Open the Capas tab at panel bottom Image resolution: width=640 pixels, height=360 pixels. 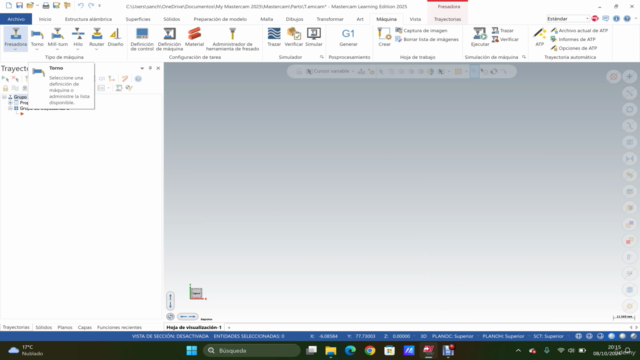click(85, 327)
